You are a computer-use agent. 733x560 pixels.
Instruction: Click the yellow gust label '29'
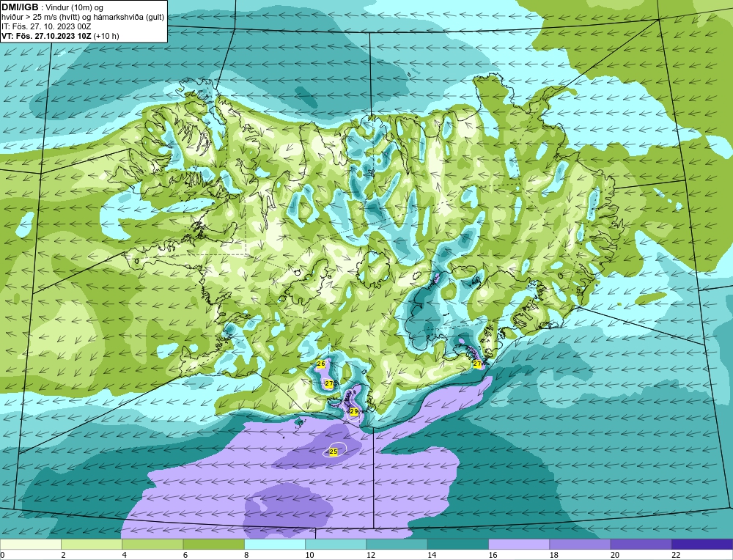click(354, 411)
